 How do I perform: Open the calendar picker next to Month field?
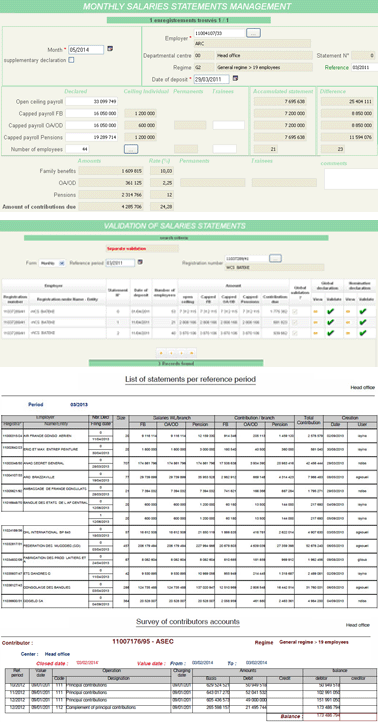pos(110,49)
